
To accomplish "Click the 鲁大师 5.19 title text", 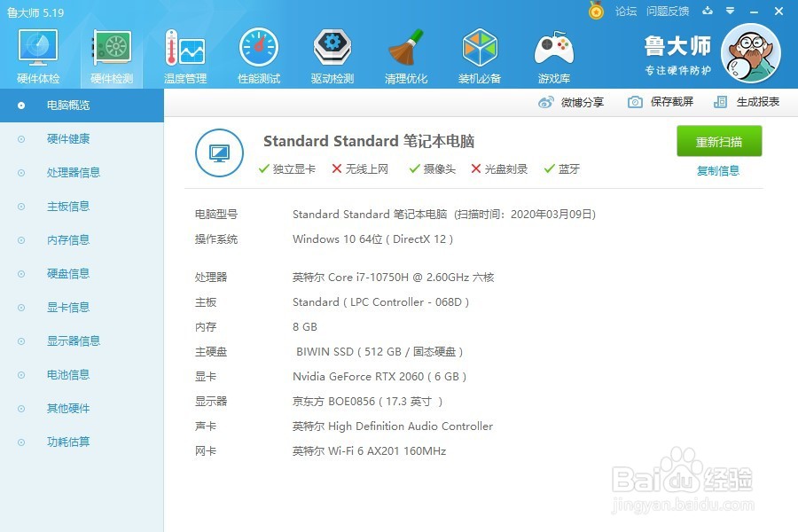I will pyautogui.click(x=35, y=12).
